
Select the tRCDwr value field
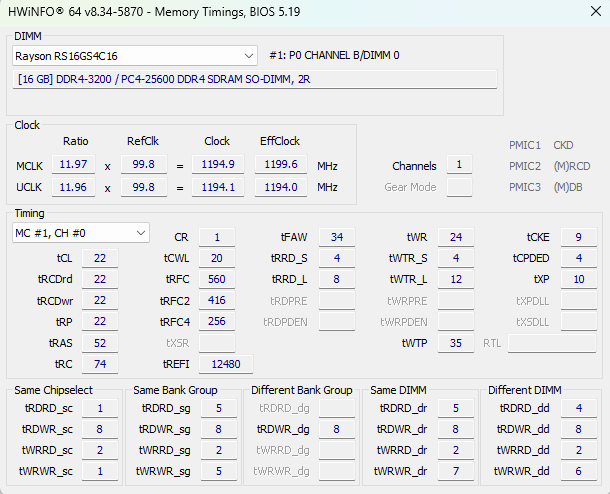click(100, 301)
